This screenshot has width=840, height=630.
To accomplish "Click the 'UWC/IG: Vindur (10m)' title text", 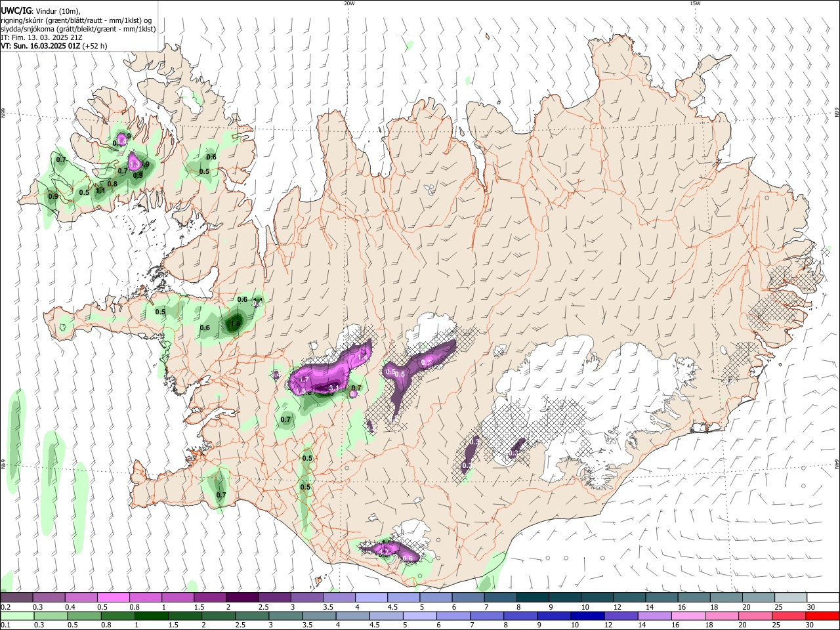I will [x=41, y=10].
